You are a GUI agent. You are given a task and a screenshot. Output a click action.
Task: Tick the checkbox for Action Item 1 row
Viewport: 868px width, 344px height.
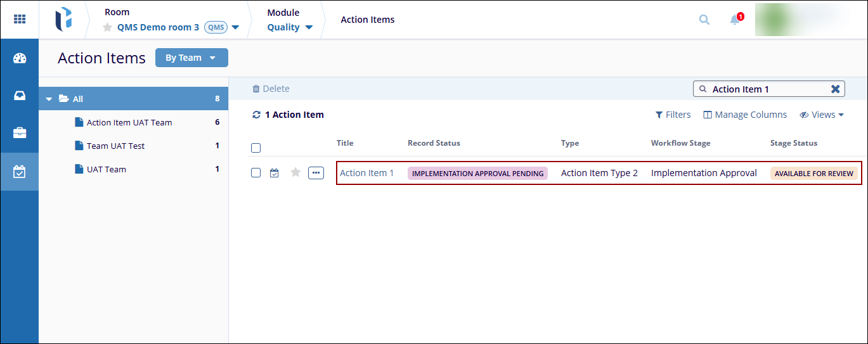point(256,173)
